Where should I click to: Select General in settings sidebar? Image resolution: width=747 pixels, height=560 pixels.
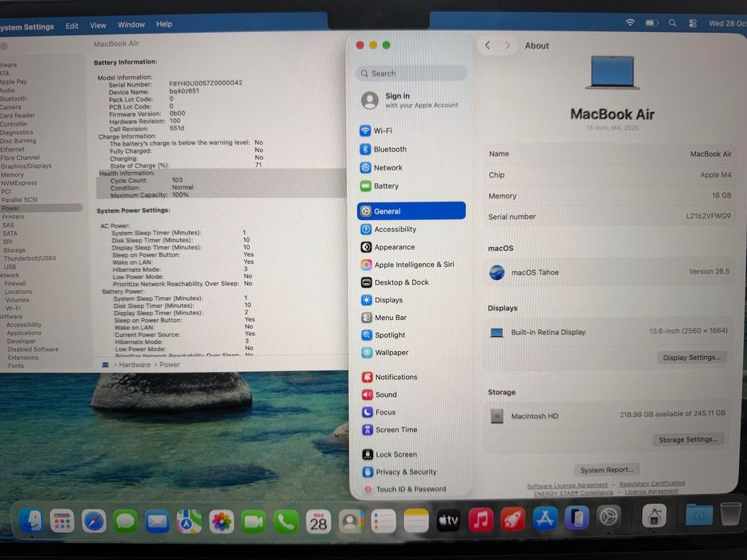pos(412,211)
